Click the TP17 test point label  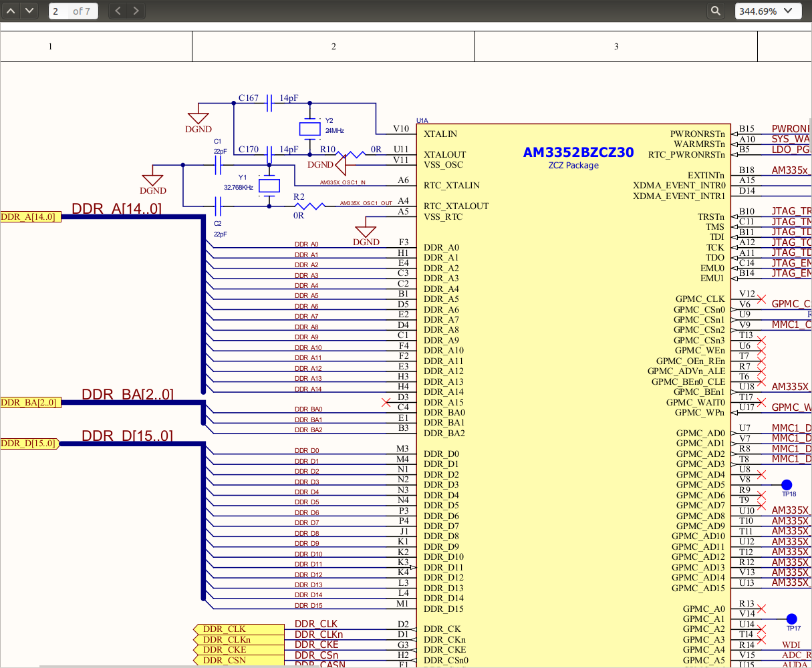click(x=793, y=629)
